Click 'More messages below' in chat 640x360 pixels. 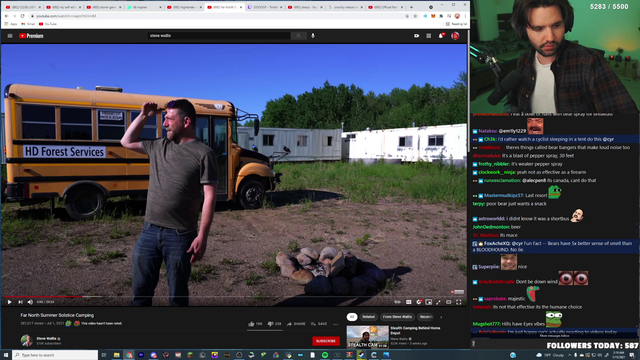point(554,336)
